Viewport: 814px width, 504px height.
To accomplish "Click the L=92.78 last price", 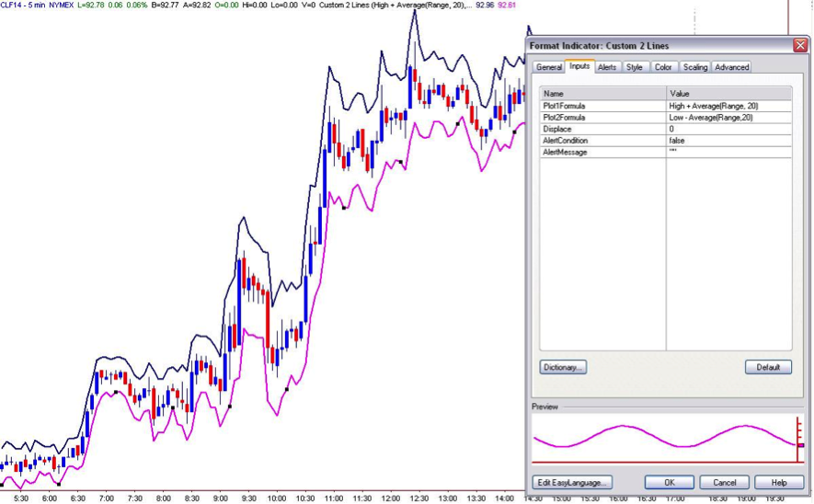I will coord(91,6).
